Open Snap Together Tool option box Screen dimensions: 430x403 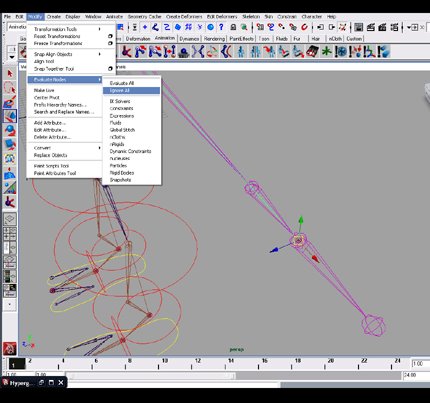[110, 69]
